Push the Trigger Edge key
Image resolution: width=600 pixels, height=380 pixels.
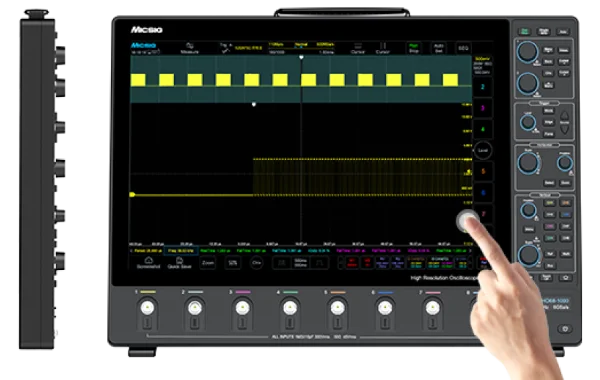[549, 122]
